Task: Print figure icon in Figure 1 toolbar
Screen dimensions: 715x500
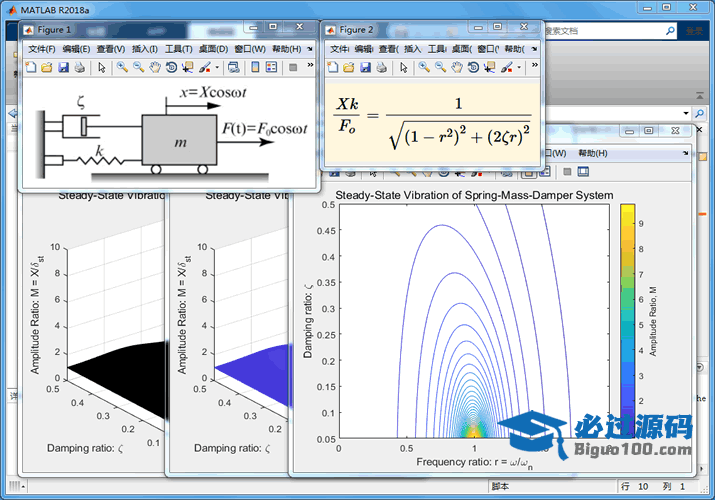Action: pos(80,67)
